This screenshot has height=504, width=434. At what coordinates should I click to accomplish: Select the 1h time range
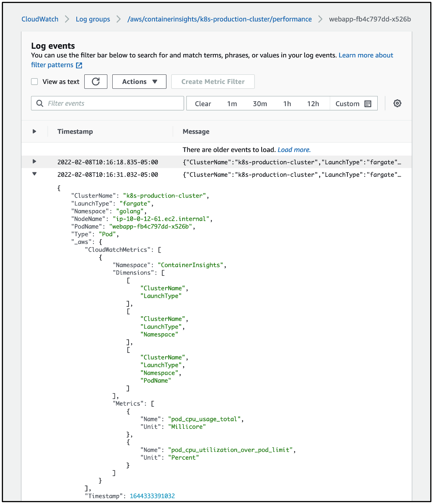(x=287, y=103)
